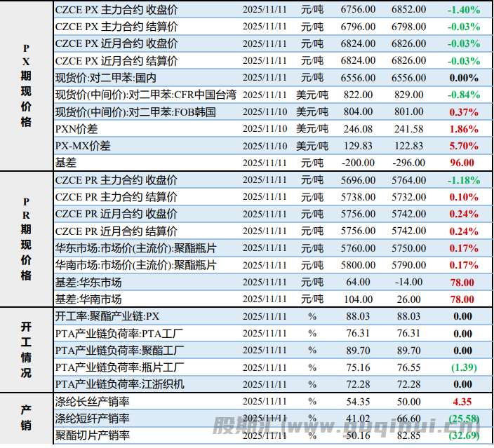Click the PX期现价格 section header
494x448 pixels.
coord(26,86)
